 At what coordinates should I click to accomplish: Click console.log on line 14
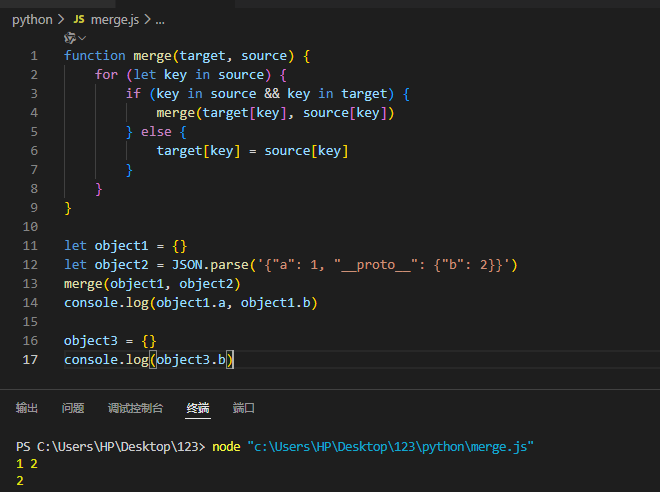106,303
